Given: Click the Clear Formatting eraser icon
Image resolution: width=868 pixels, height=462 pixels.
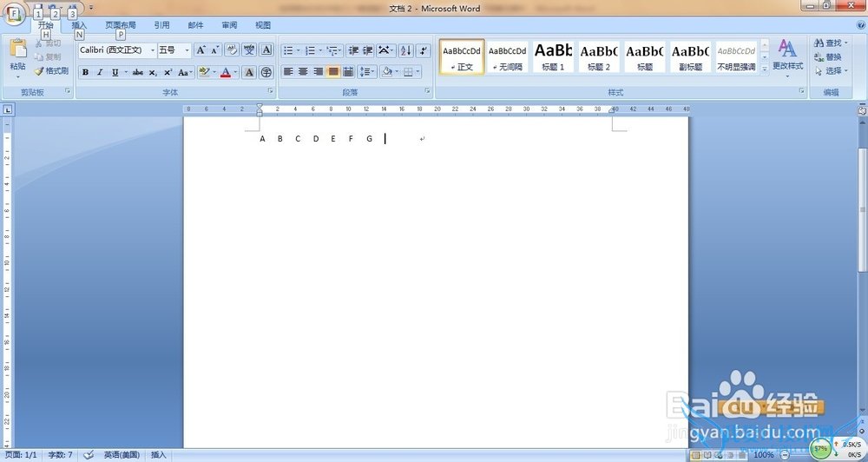Looking at the screenshot, I should coord(232,49).
